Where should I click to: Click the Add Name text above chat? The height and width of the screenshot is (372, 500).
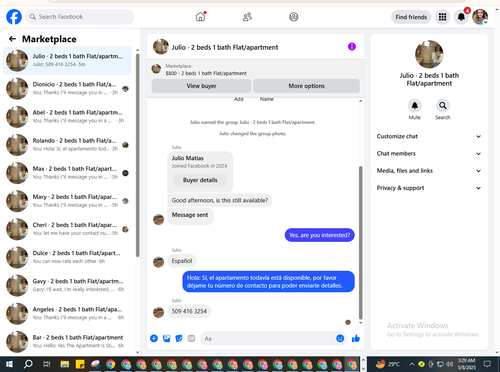[x=253, y=99]
